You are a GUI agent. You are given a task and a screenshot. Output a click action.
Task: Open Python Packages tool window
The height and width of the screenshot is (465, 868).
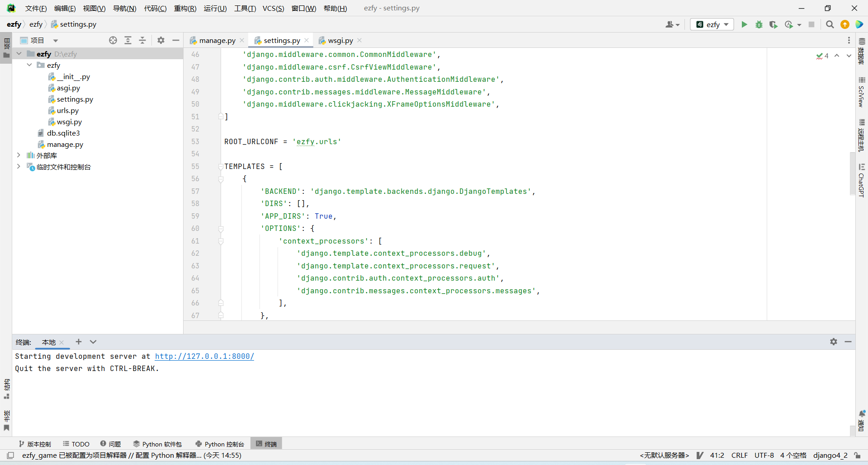tap(157, 444)
